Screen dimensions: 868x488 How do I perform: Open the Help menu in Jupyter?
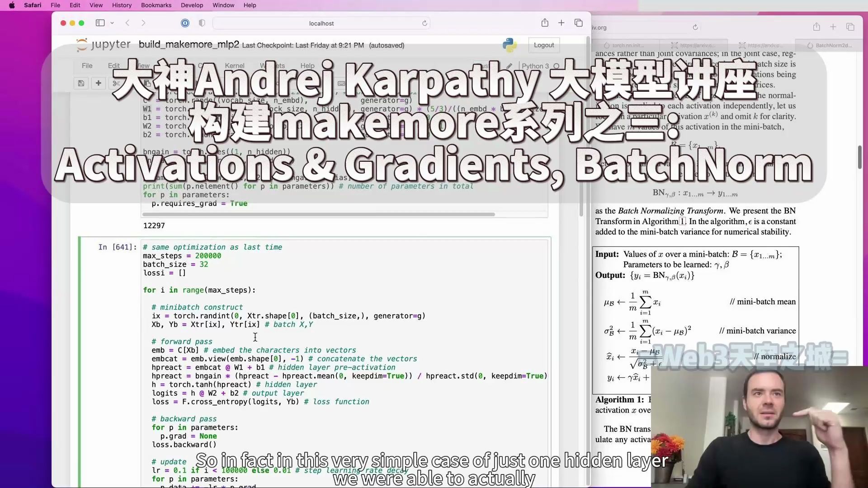click(x=307, y=66)
